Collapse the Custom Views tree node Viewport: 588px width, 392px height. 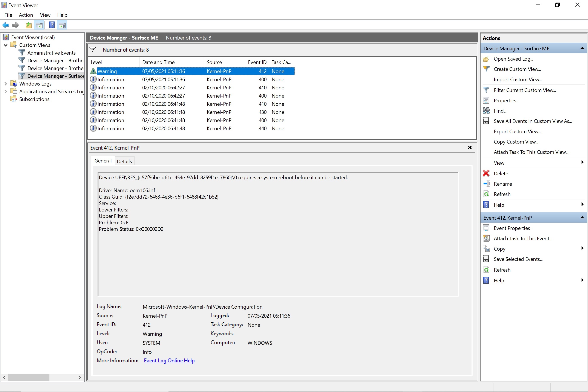coord(6,45)
